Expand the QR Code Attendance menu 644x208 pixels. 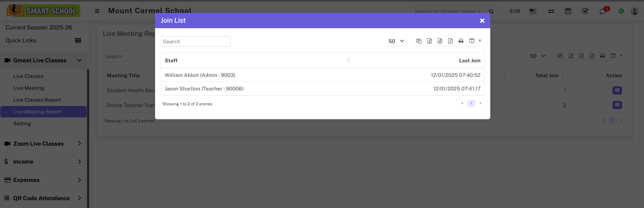click(x=43, y=198)
